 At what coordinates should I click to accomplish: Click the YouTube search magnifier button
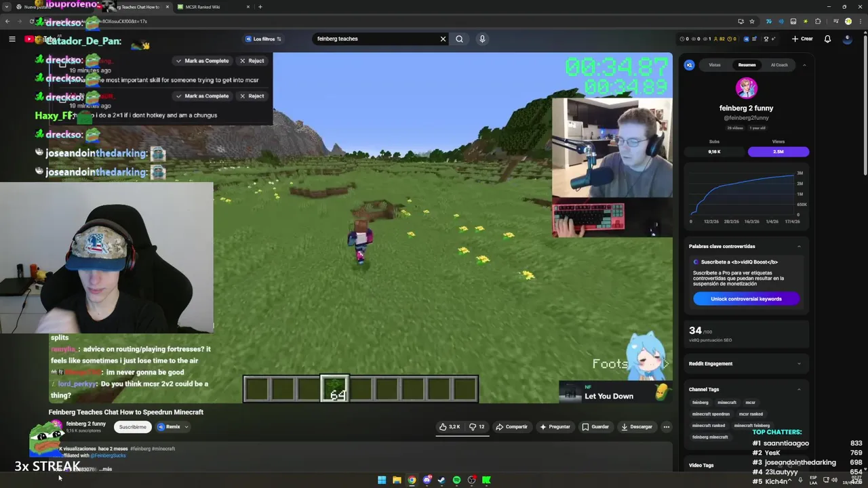[459, 39]
